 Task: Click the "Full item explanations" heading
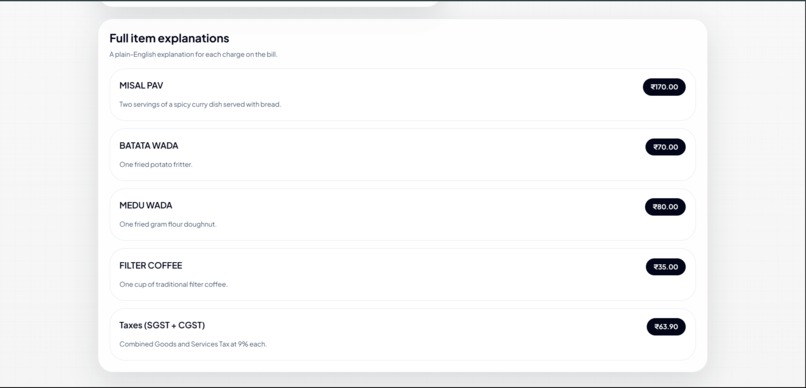(169, 38)
